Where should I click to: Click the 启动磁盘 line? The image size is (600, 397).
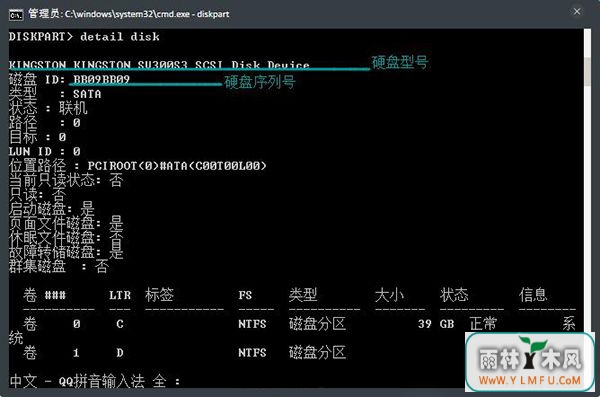coord(52,209)
